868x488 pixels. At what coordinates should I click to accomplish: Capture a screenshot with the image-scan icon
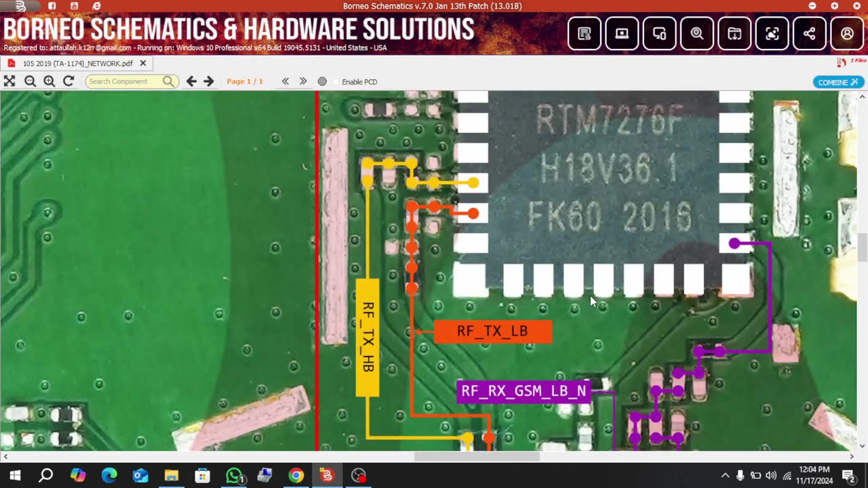pos(772,33)
